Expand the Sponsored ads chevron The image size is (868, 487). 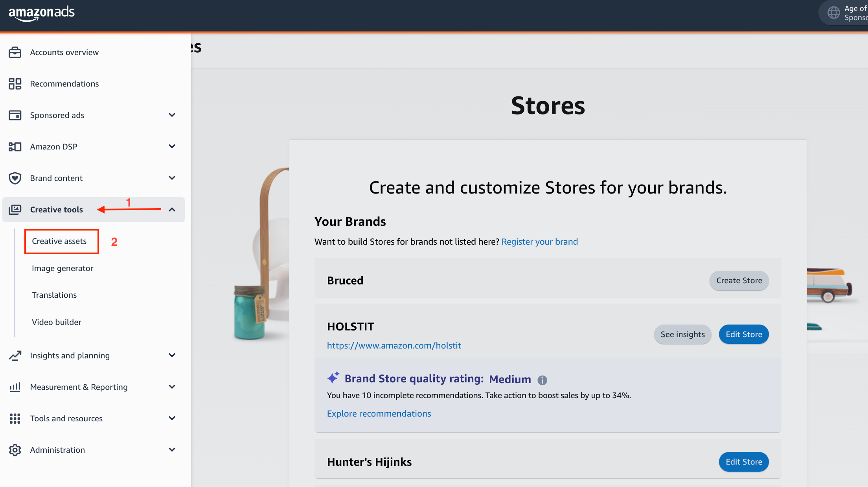(172, 115)
